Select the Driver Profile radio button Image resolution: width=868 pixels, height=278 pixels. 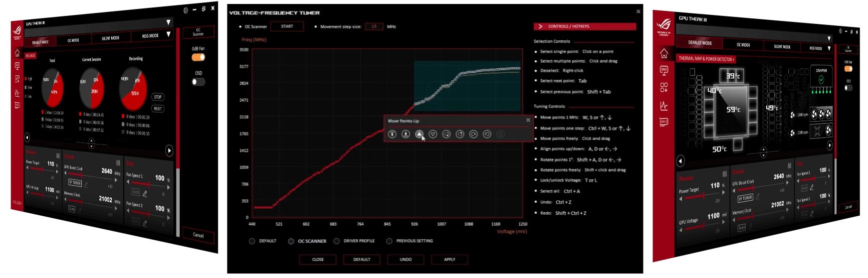[337, 241]
